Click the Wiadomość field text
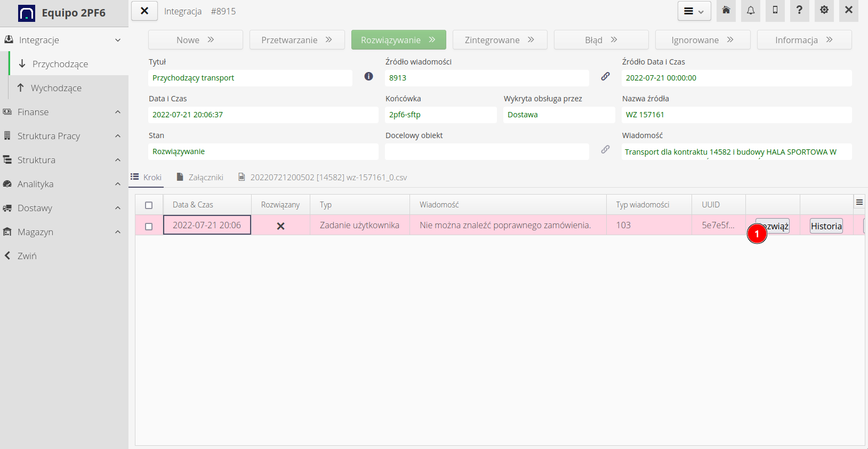868x449 pixels. coord(736,151)
